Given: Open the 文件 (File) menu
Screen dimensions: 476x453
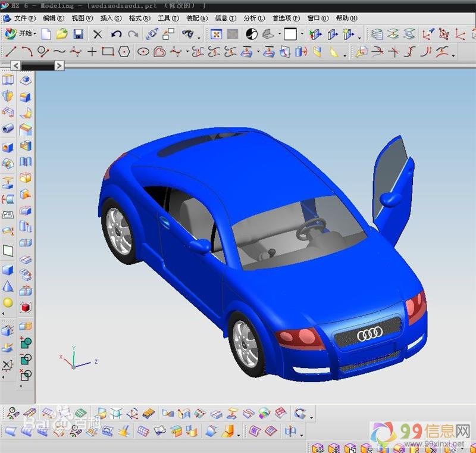Looking at the screenshot, I should [24, 18].
